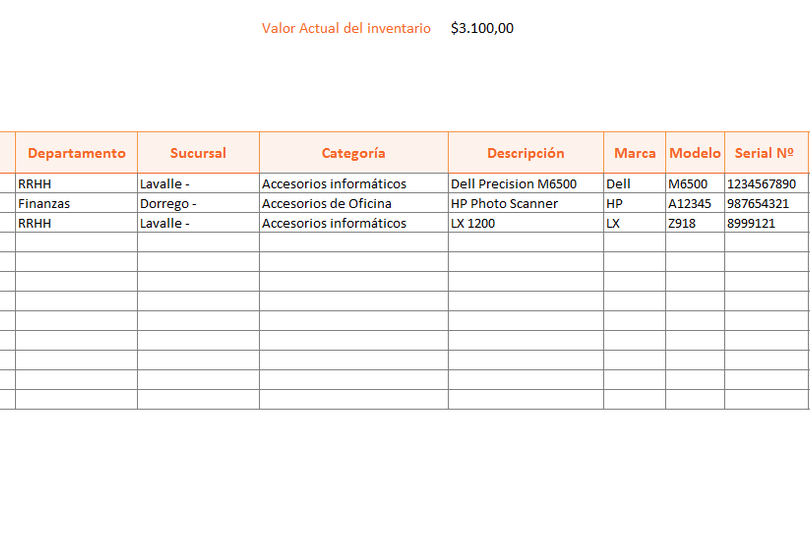This screenshot has width=810, height=540.
Task: Click the serial number 1234567890 cell
Action: click(766, 183)
